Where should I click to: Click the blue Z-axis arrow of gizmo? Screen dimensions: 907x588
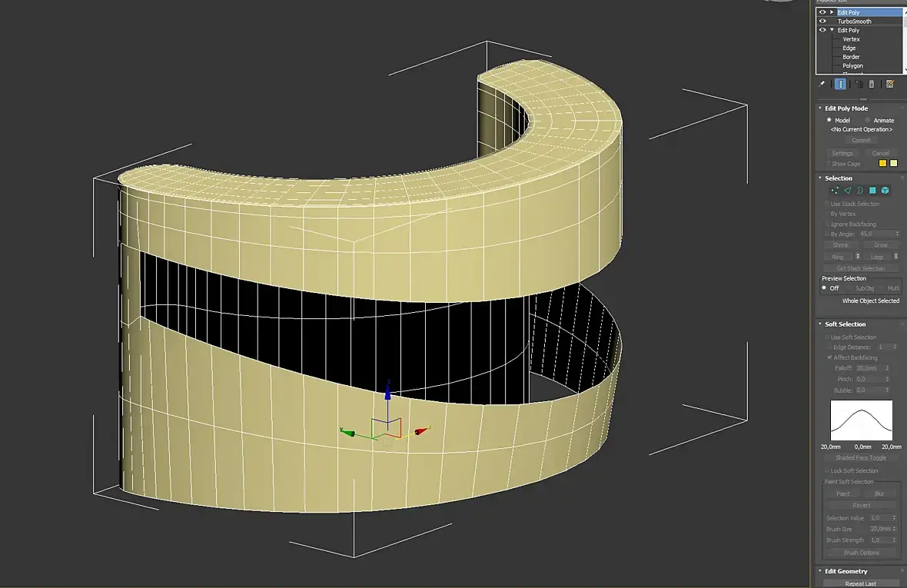click(387, 393)
